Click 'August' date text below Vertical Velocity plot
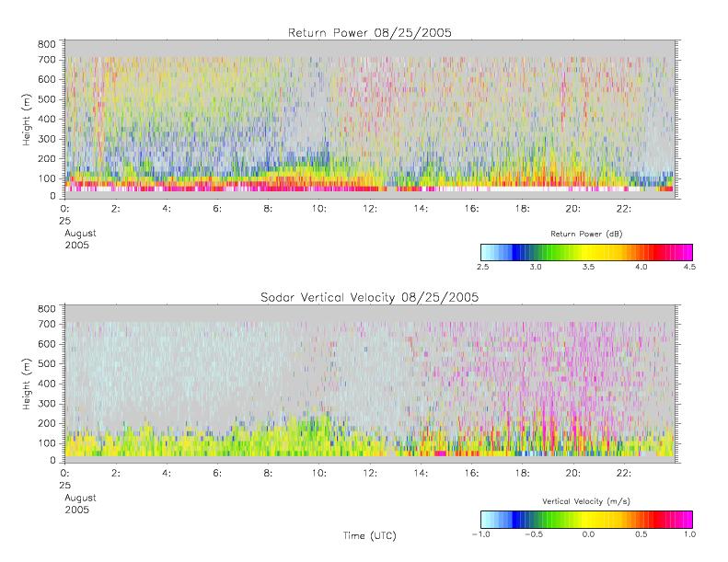The image size is (728, 562). 80,498
